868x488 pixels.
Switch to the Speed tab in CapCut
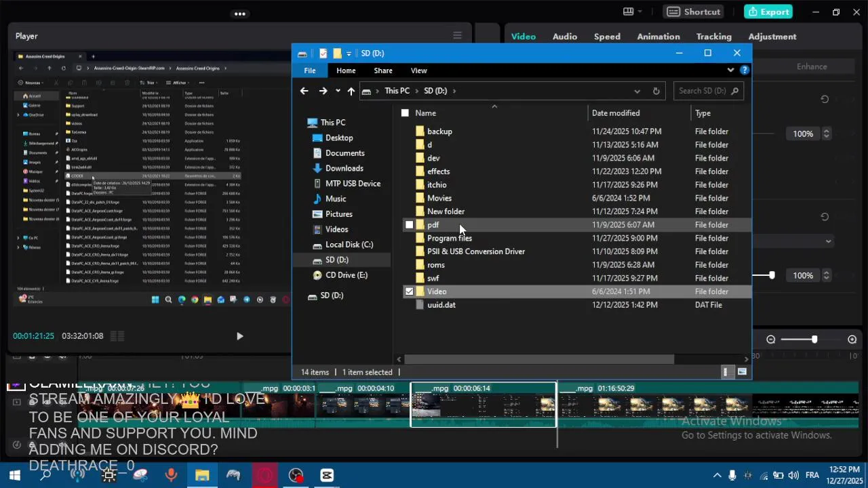pos(607,37)
